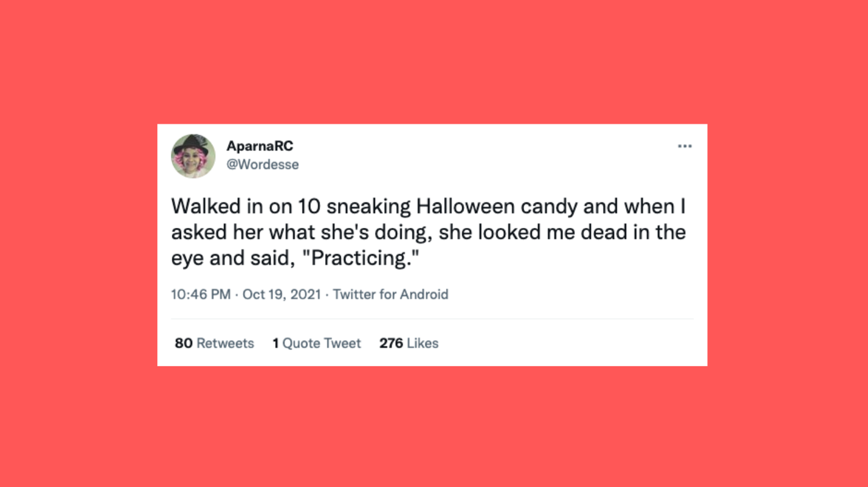This screenshot has width=868, height=487.
Task: View the 80 Retweets list
Action: pos(213,343)
